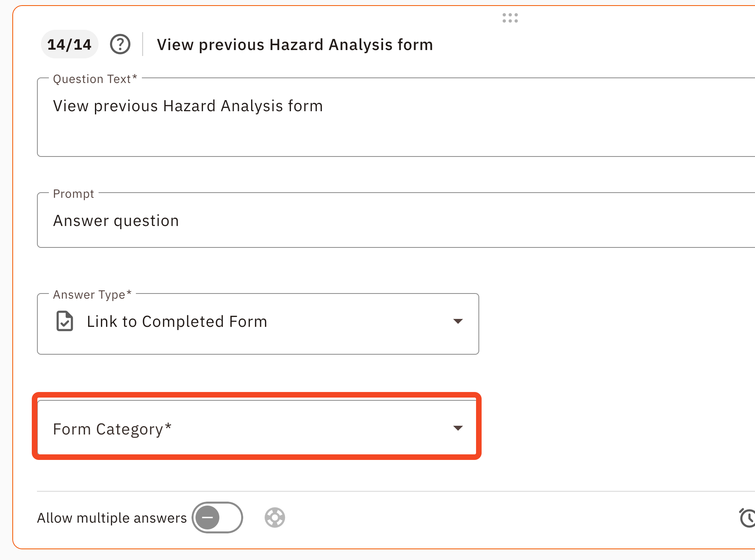Click the 14/14 question counter badge

69,44
